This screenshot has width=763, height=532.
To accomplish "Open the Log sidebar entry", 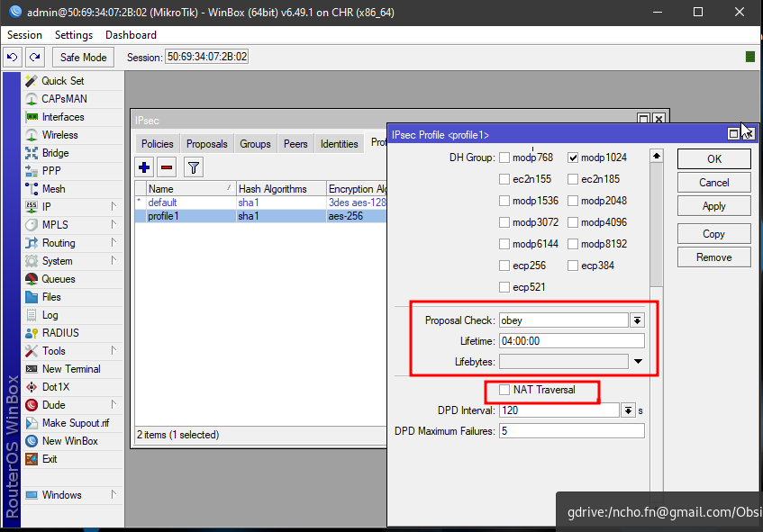I will pyautogui.click(x=50, y=315).
